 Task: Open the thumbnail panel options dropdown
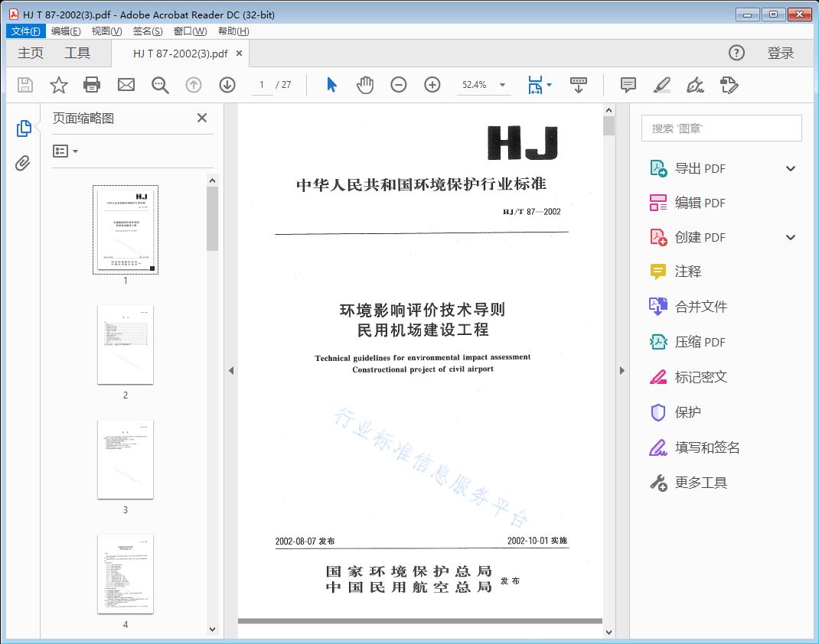[65, 151]
